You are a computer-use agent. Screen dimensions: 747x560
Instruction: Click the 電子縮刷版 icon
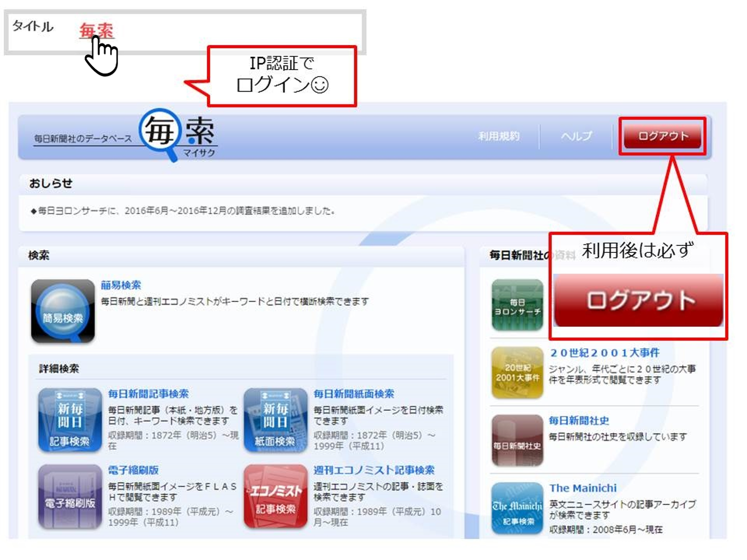(x=70, y=496)
